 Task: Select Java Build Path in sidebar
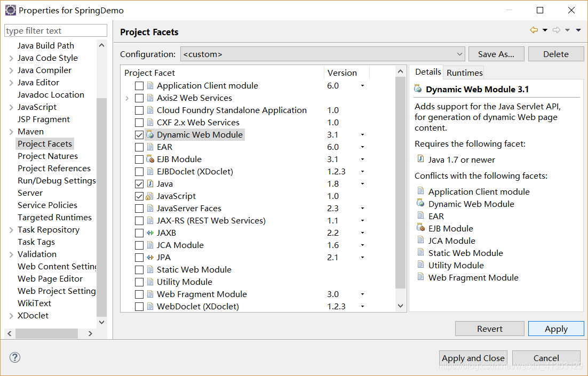[46, 46]
